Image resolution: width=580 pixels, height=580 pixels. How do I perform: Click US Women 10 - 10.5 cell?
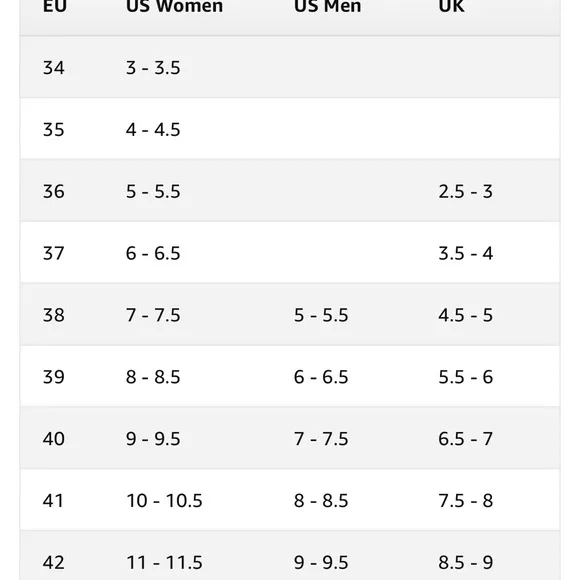click(165, 500)
